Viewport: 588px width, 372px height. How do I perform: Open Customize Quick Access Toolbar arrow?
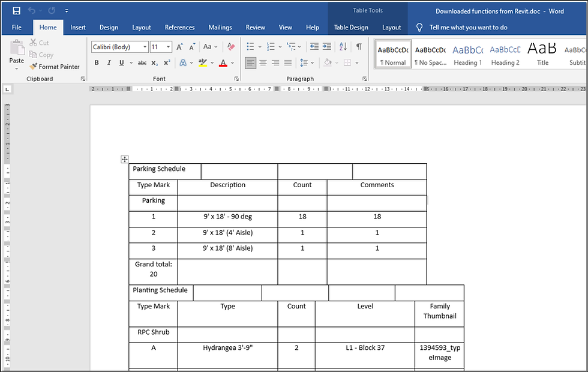[67, 11]
